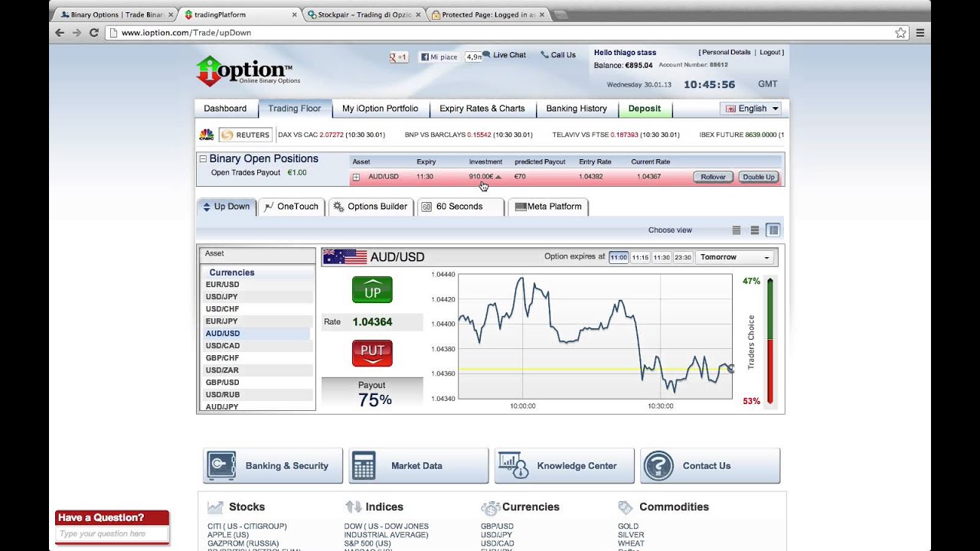This screenshot has width=980, height=551.
Task: Click the Rollover button
Action: pos(713,177)
